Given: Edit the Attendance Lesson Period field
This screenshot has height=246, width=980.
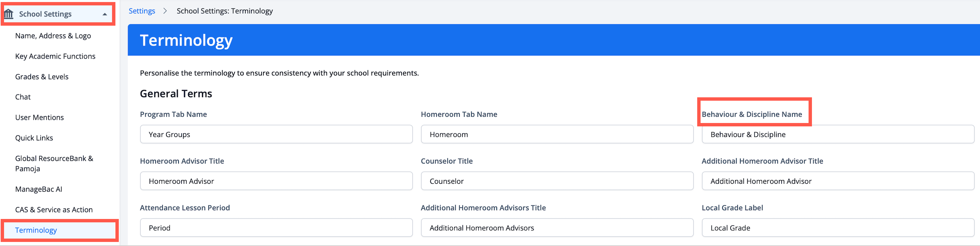Looking at the screenshot, I should point(276,228).
